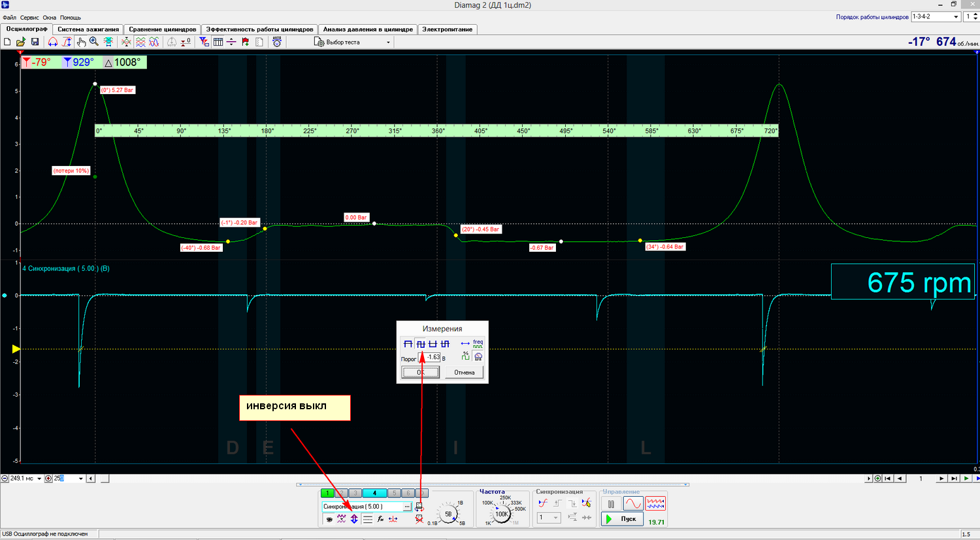Click the red flag marker icon
Screen dimensions: 980x540
(x=245, y=42)
